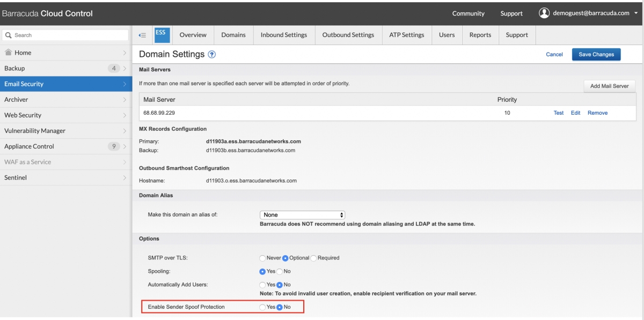This screenshot has width=644, height=320.
Task: Enable Sender Spoof Protection with Yes
Action: click(x=262, y=307)
